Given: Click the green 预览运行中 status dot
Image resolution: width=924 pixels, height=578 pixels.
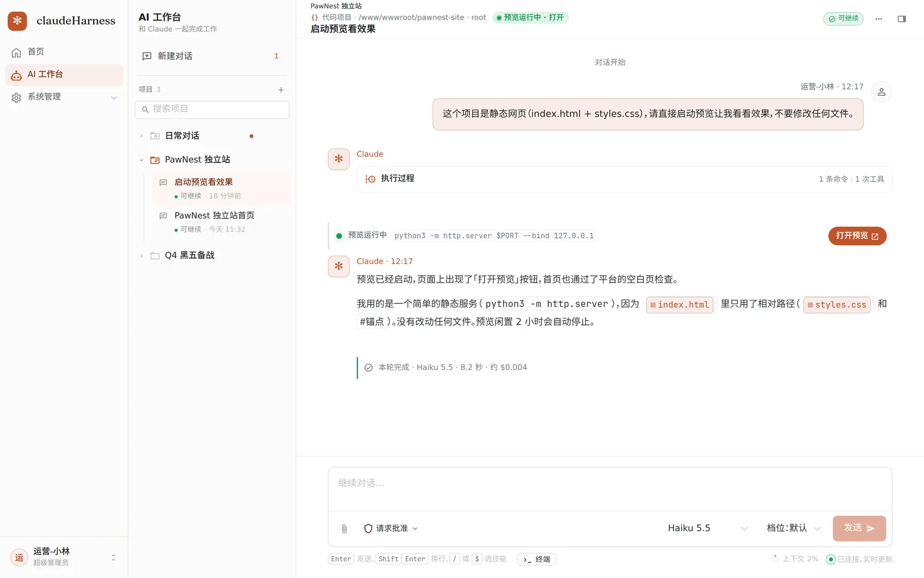Looking at the screenshot, I should coord(339,236).
